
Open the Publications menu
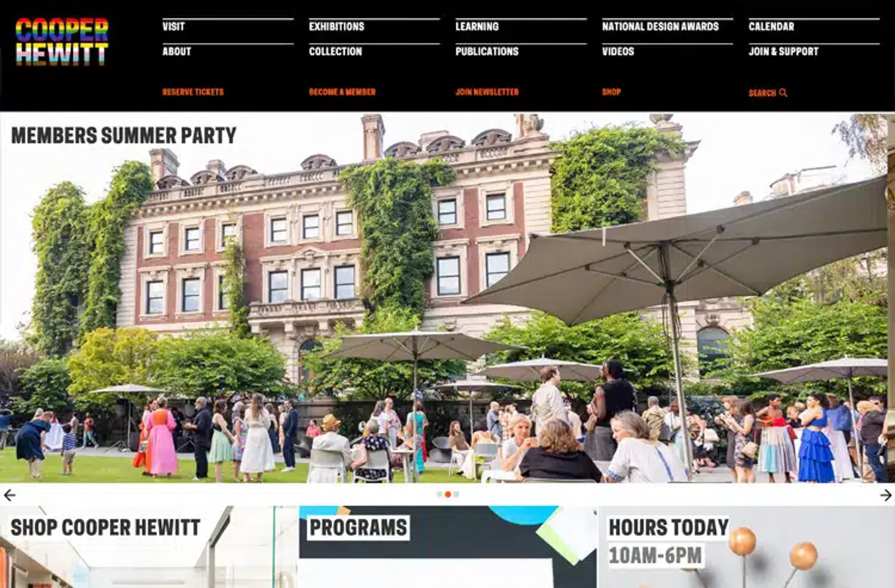pos(487,51)
